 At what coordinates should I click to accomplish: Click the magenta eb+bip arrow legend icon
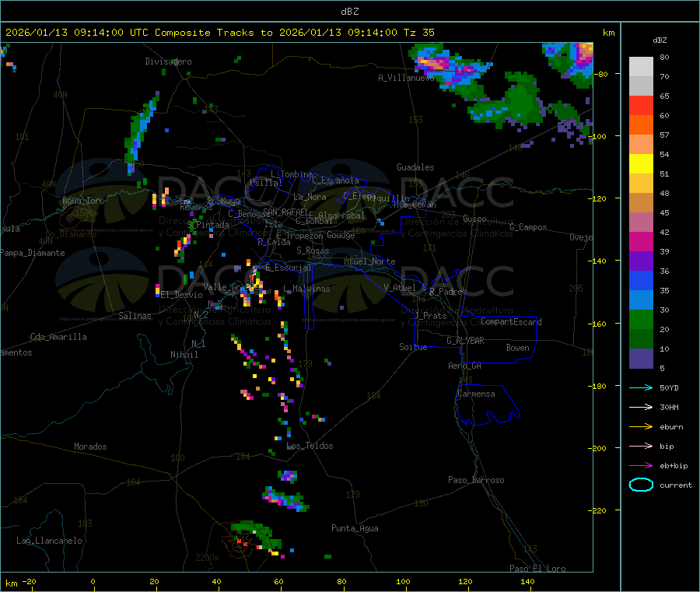[641, 466]
